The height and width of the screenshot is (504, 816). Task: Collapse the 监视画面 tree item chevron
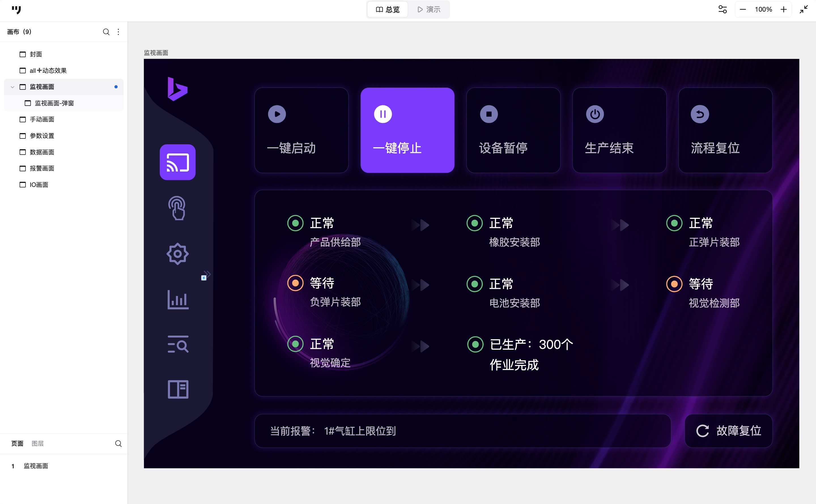12,87
